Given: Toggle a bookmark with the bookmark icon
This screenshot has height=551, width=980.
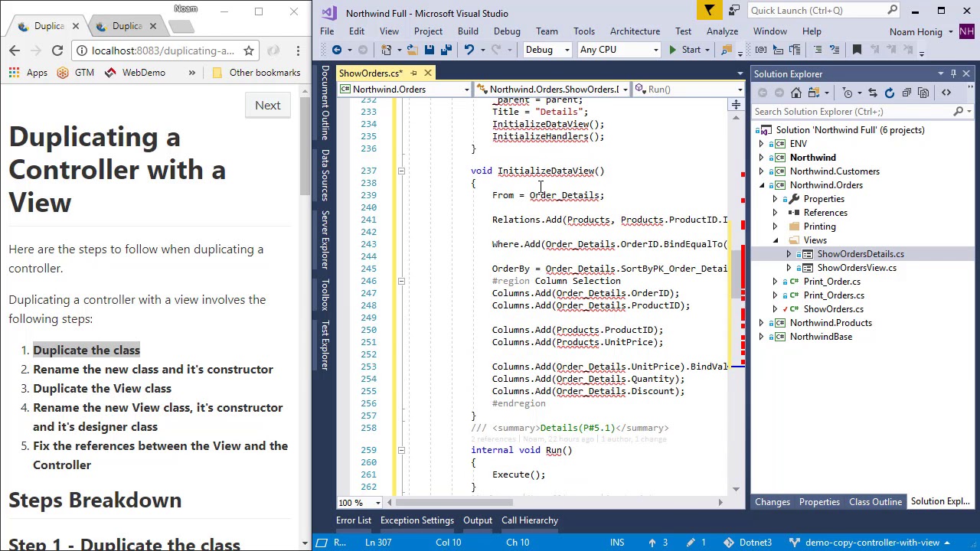Looking at the screenshot, I should pyautogui.click(x=857, y=50).
